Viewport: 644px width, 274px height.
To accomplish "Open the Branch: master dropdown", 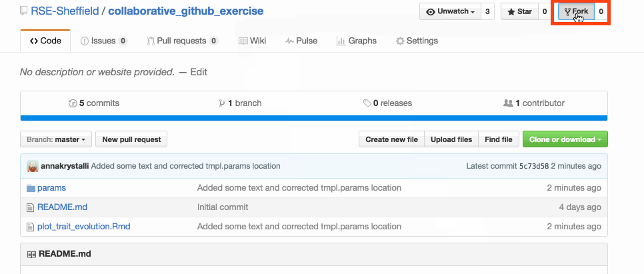I will pyautogui.click(x=56, y=139).
